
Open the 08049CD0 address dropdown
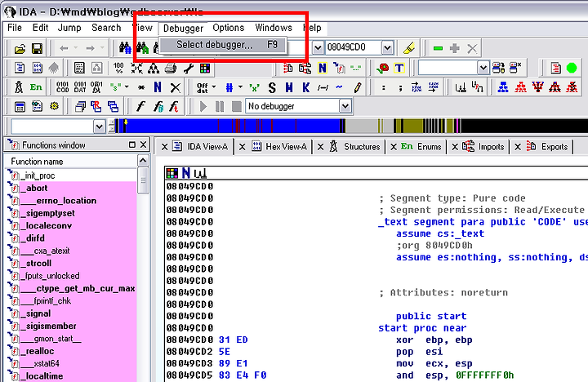point(387,47)
